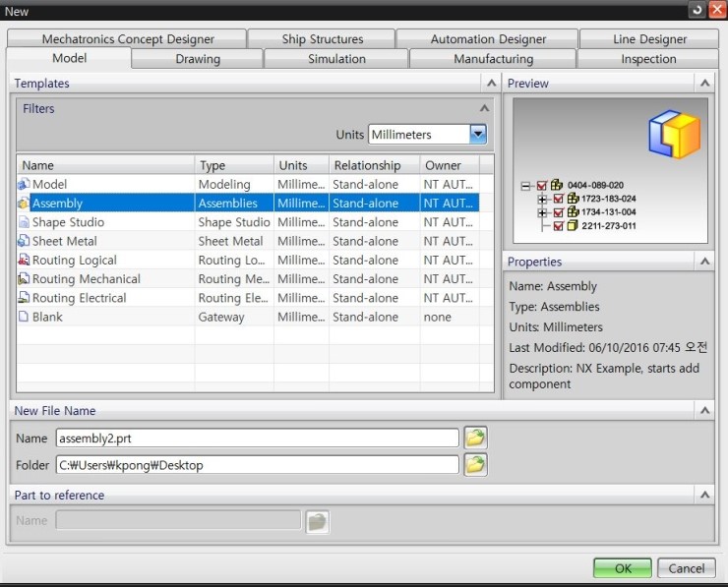Switch to the Drawing tab
728x587 pixels.
click(198, 59)
